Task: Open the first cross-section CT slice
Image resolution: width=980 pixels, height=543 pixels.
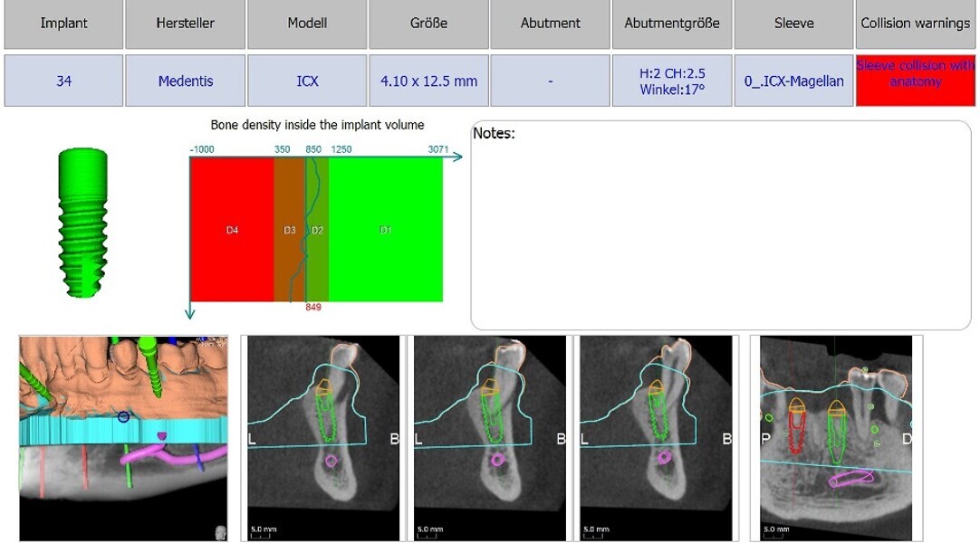Action: tap(323, 438)
